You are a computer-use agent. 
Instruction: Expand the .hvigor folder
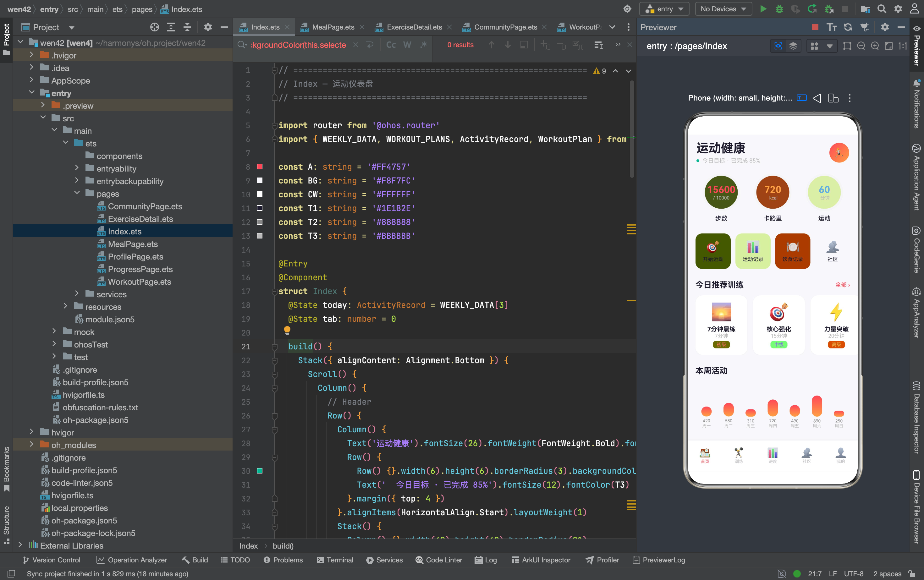31,55
